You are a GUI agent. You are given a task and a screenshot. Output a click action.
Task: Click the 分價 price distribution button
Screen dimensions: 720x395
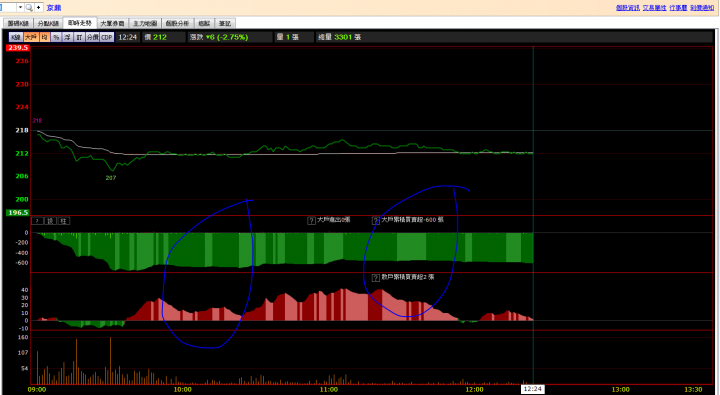pos(92,37)
